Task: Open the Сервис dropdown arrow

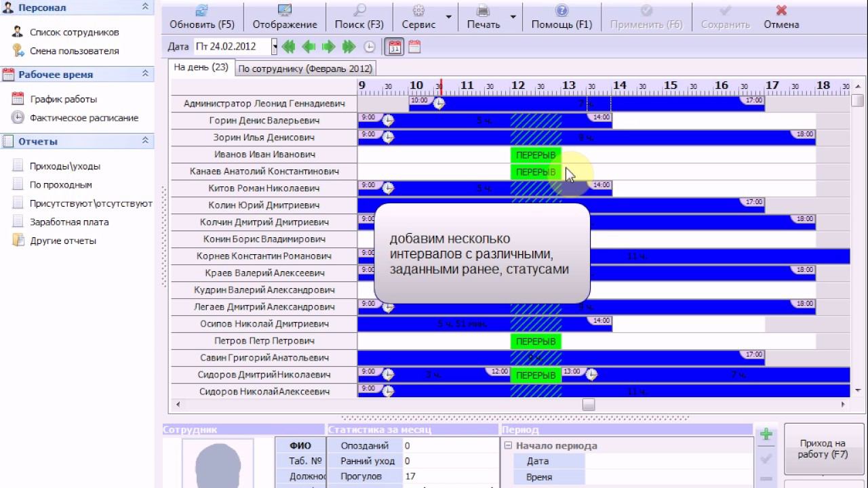Action: coord(448,16)
